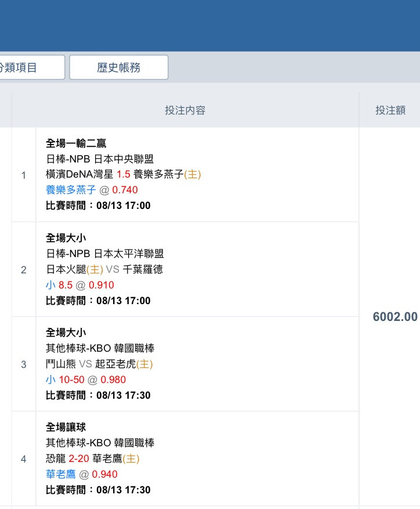Click match time in row 2

coord(98,300)
